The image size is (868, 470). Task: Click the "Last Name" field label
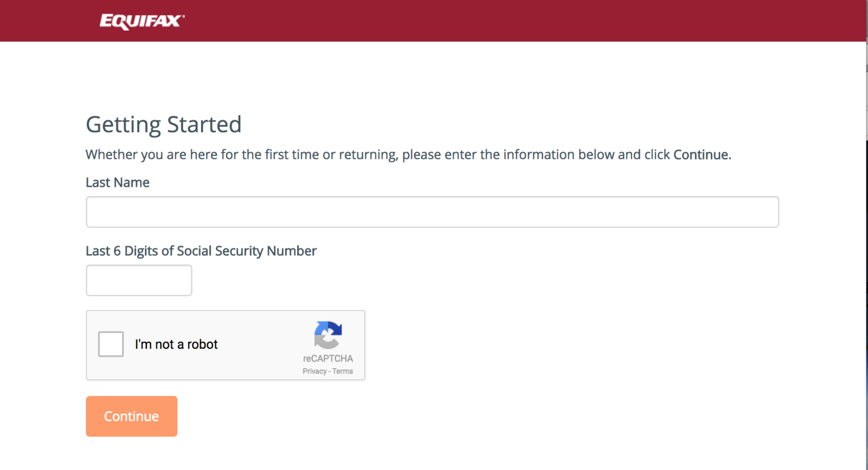117,182
